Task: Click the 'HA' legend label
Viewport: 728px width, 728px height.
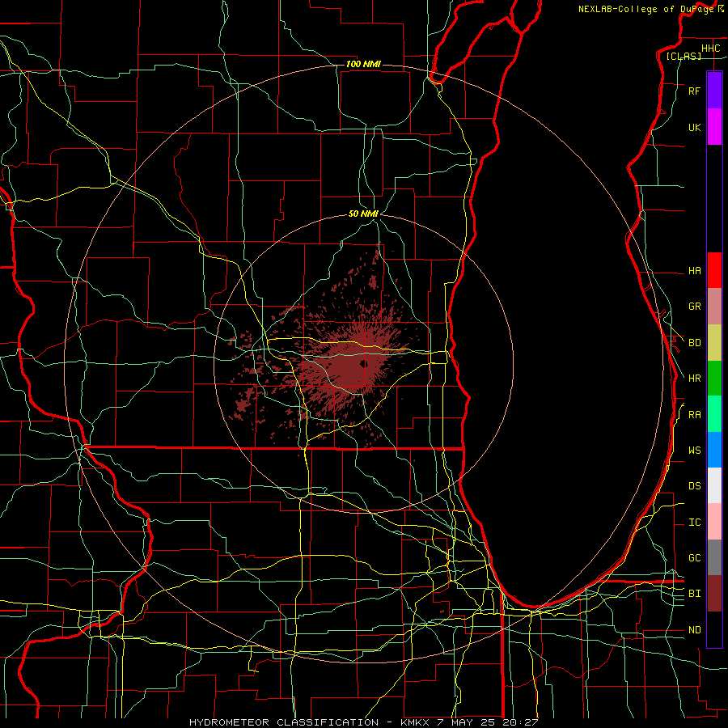Action: point(694,271)
